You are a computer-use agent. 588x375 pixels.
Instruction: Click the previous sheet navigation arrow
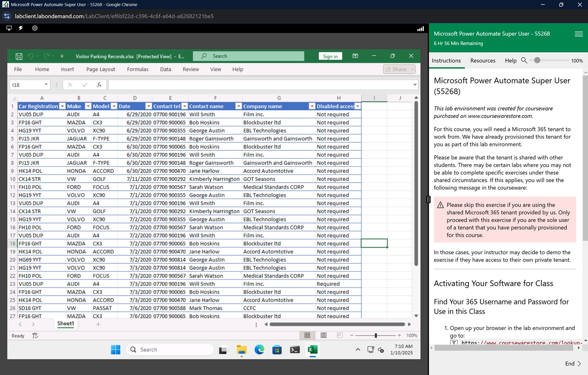pos(20,324)
